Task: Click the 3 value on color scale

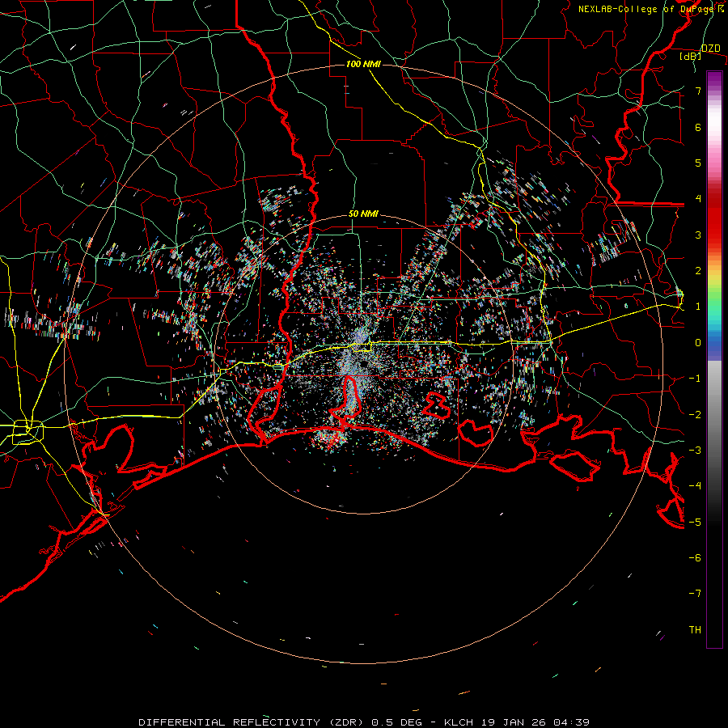Action: (698, 235)
